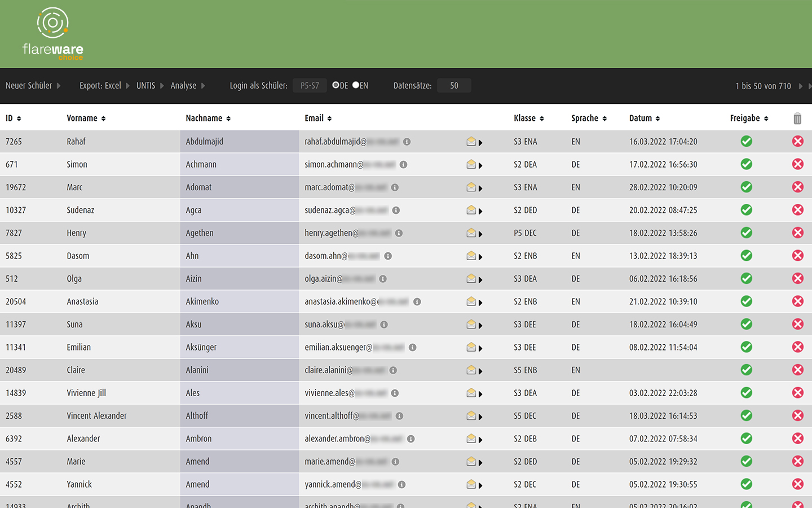812x508 pixels.
Task: Click the trash bin icon in header
Action: coord(797,119)
